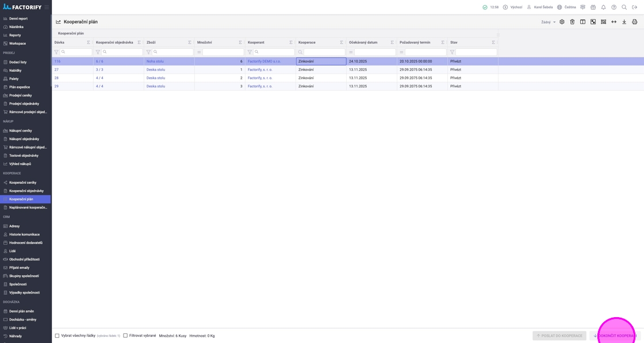Open filter operator icon for Stav column
Screen dimensions: 644x343
tap(452, 52)
